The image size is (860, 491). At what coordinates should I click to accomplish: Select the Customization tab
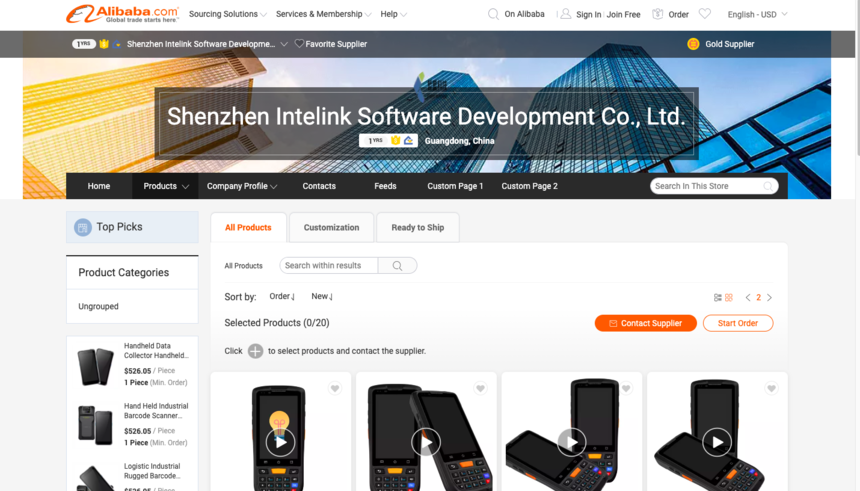(x=331, y=227)
